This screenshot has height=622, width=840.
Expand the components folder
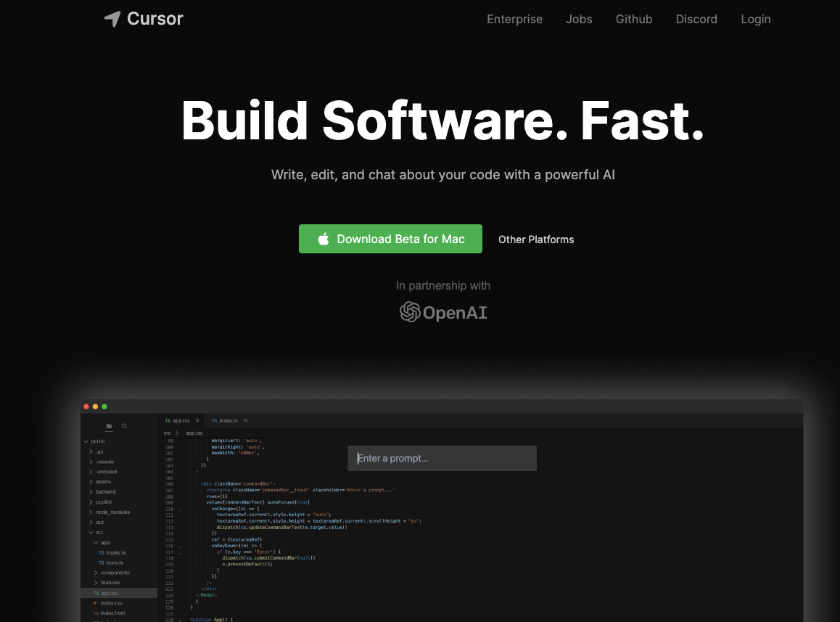[x=96, y=573]
